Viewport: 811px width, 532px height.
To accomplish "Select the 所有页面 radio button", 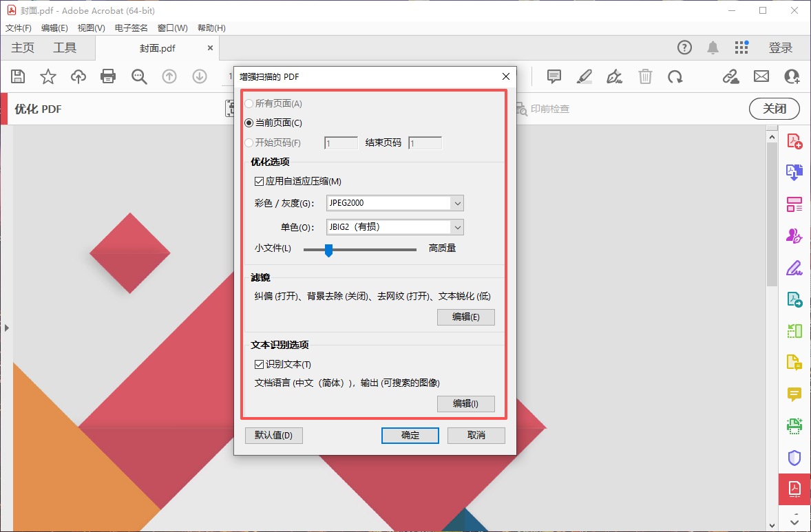I will (249, 103).
